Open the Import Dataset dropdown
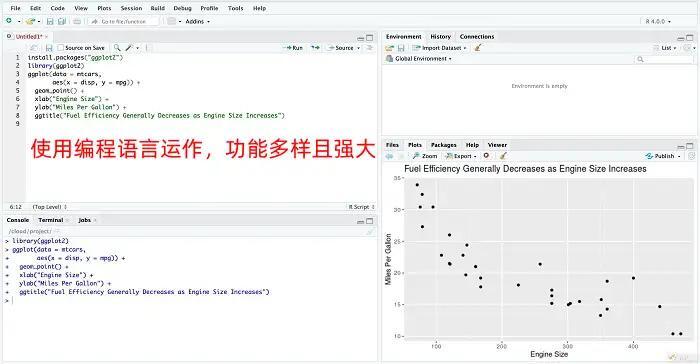Viewport: 700px width, 364px height. (x=439, y=48)
